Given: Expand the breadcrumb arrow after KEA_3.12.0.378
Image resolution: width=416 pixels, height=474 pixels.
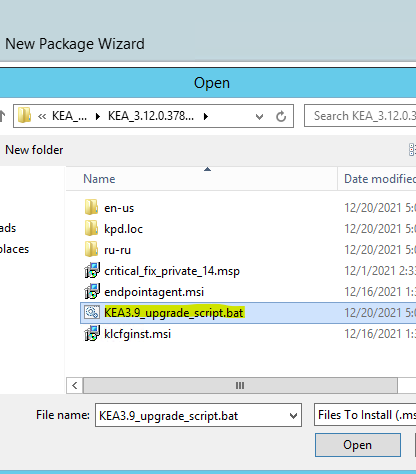Looking at the screenshot, I should pyautogui.click(x=206, y=116).
